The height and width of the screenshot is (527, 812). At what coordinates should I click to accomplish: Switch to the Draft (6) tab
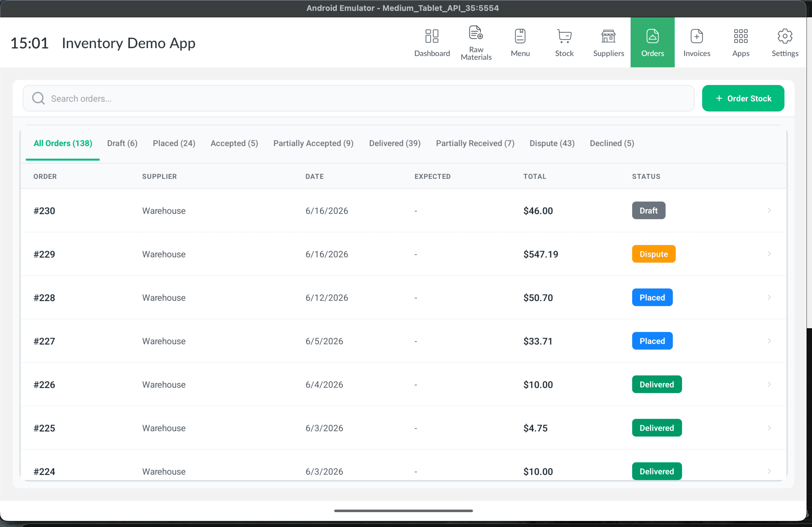tap(122, 143)
